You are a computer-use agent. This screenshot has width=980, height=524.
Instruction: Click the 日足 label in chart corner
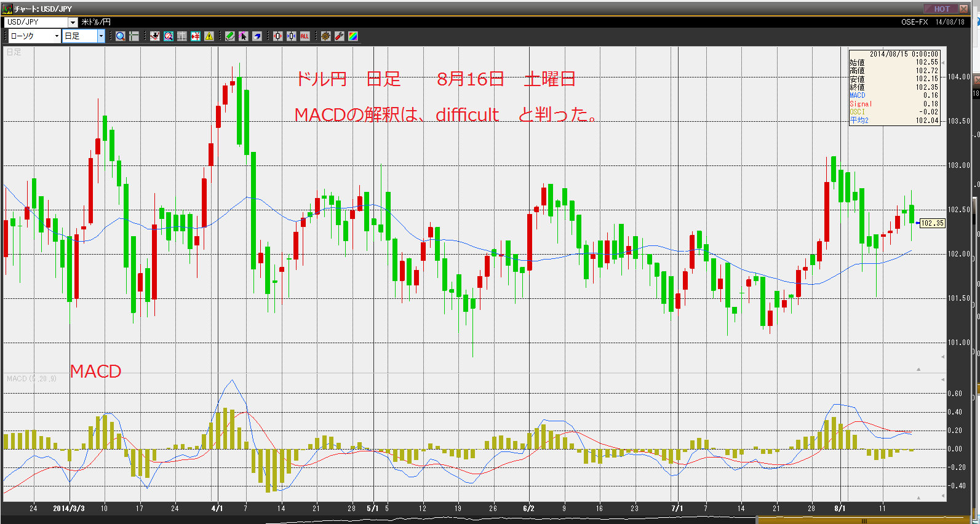(14, 52)
